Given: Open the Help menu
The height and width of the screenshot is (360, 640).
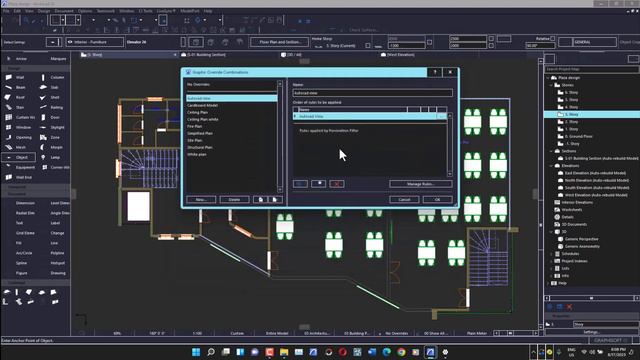Looking at the screenshot, I should pos(208,11).
